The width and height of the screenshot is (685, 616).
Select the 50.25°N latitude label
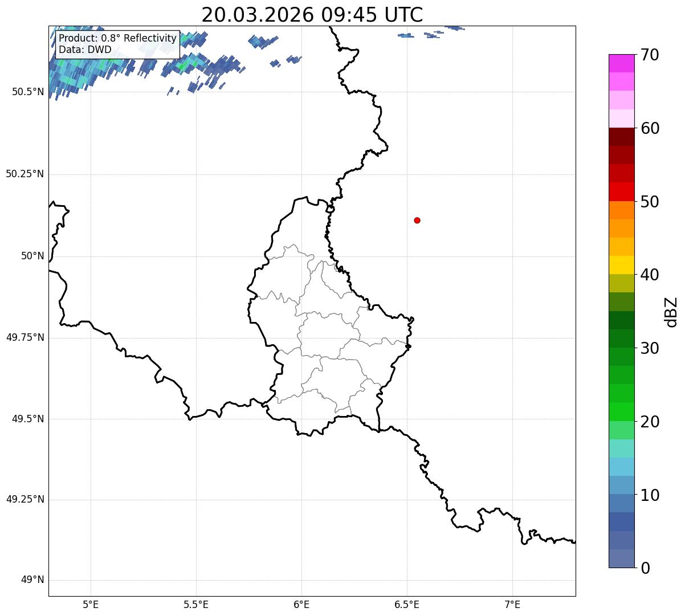(25, 174)
